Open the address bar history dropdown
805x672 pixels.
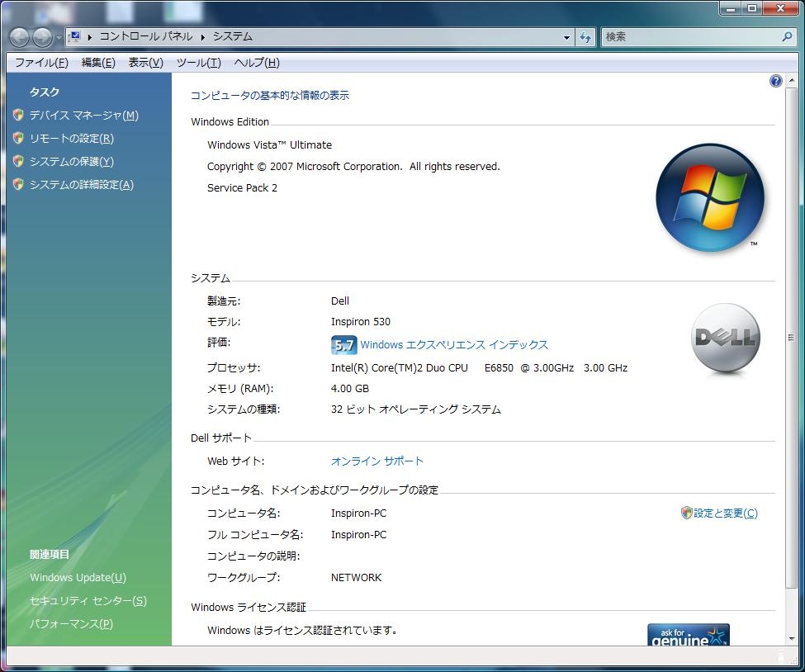point(566,37)
